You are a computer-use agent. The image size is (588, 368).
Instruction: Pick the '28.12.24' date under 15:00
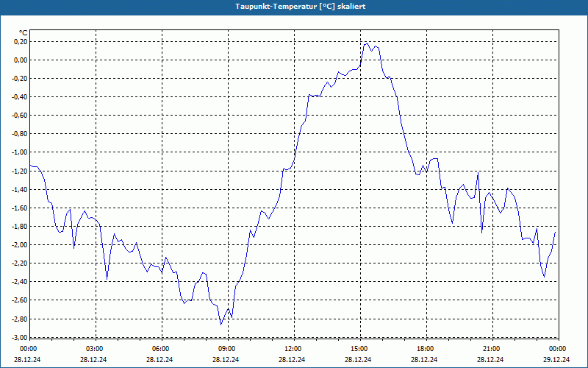[359, 359]
